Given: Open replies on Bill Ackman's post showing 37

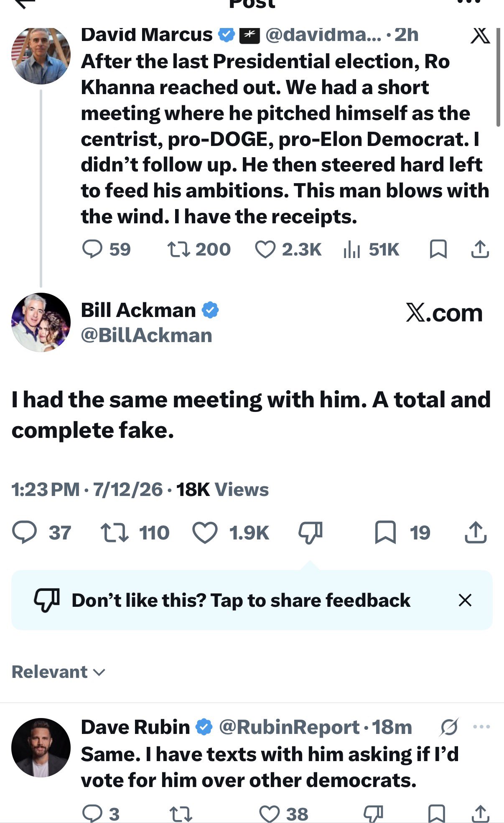Looking at the screenshot, I should 25,532.
